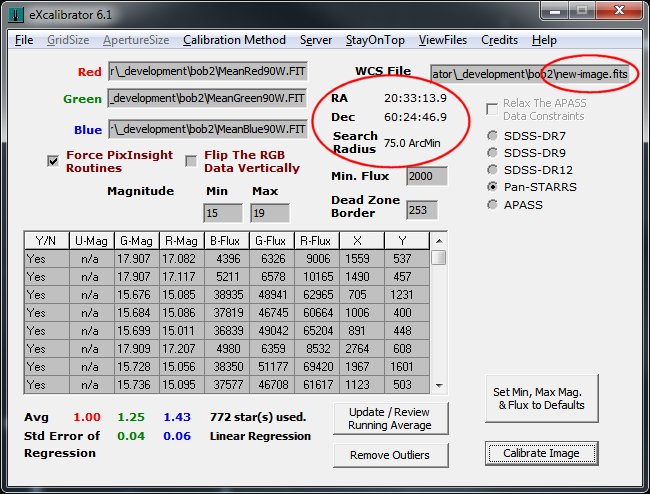Check Relax The APASS Data Constraints
This screenshot has height=494, width=650.
492,109
